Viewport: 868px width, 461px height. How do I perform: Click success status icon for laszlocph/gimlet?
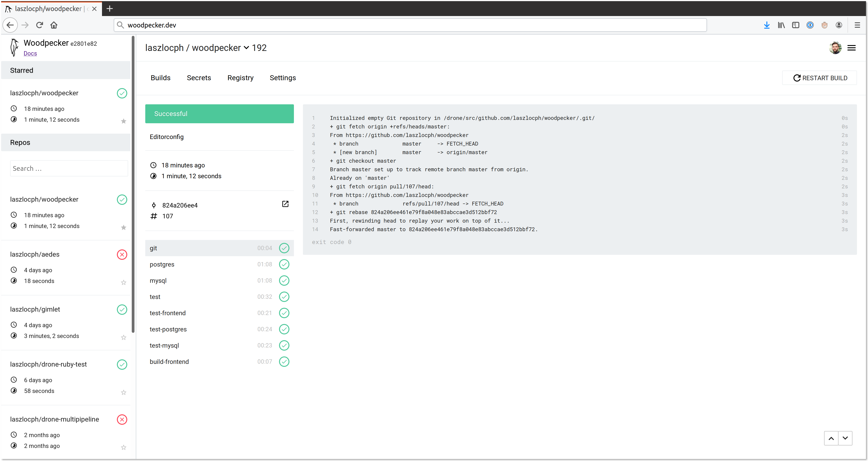[x=122, y=309]
